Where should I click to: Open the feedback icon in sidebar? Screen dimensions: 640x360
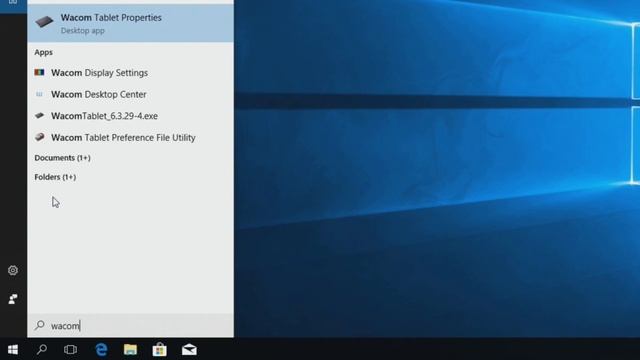pyautogui.click(x=13, y=299)
